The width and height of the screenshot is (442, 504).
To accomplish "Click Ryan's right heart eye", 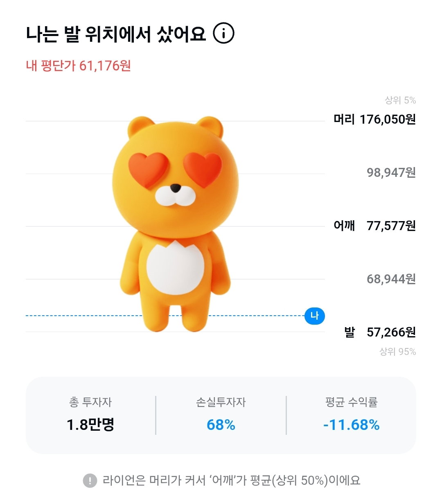I will (x=203, y=169).
